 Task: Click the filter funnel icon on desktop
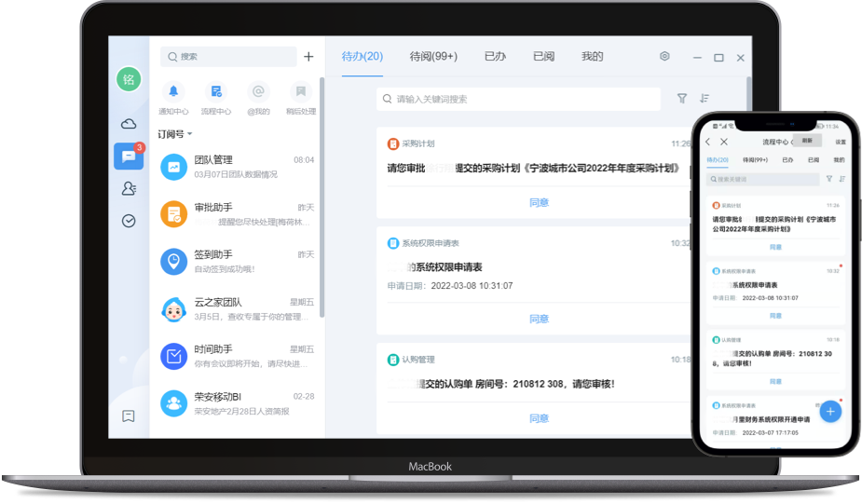[x=682, y=99]
